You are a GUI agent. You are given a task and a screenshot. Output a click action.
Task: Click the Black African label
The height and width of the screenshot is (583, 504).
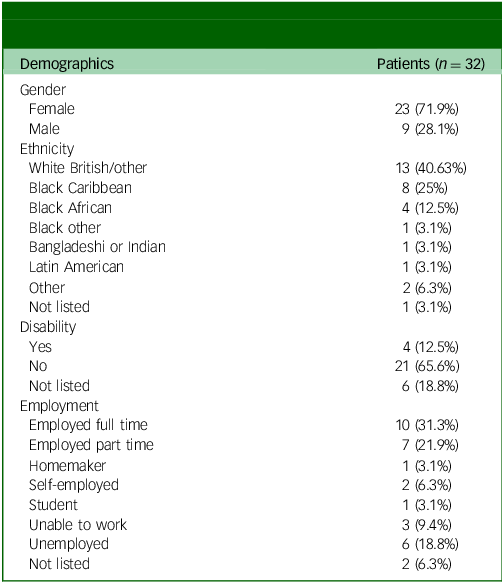[70, 208]
